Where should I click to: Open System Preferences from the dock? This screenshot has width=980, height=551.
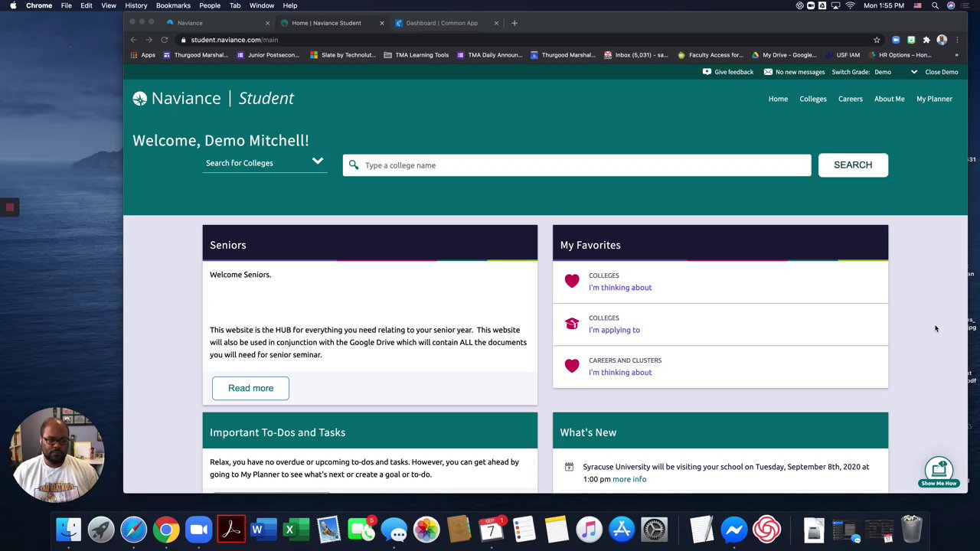(655, 530)
